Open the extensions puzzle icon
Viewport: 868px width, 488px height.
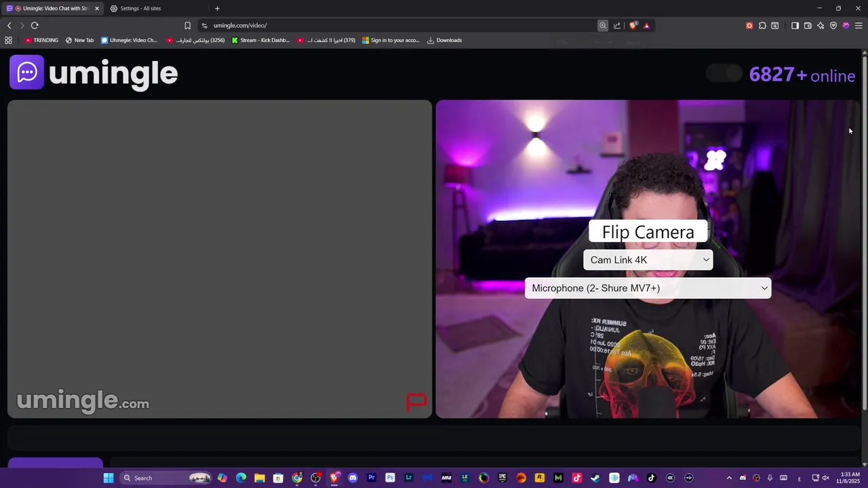762,26
